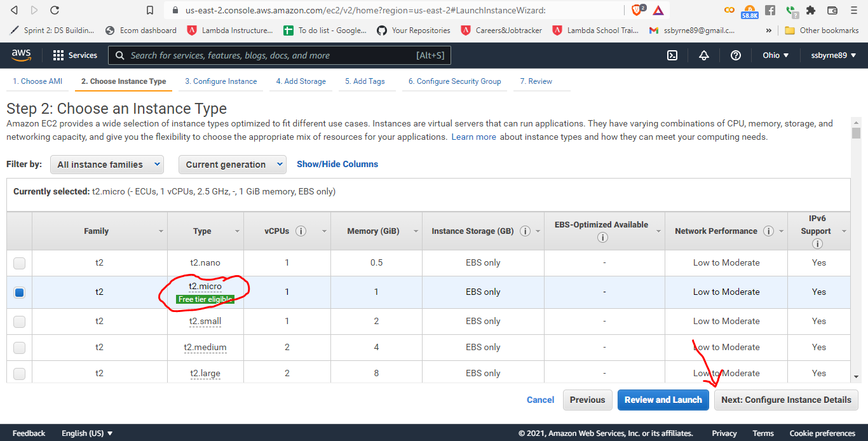Open the Ohio region dropdown

776,55
